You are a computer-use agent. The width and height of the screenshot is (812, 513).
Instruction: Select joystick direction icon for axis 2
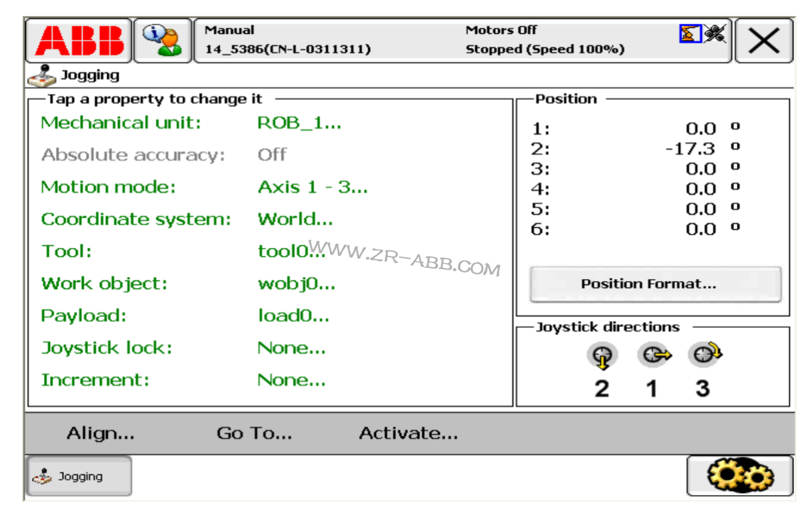coord(601,355)
